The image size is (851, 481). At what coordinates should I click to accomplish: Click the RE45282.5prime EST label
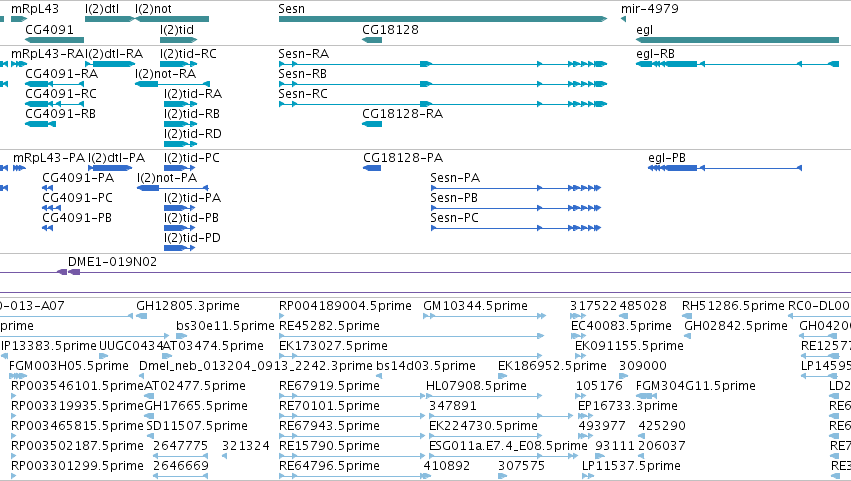point(329,326)
